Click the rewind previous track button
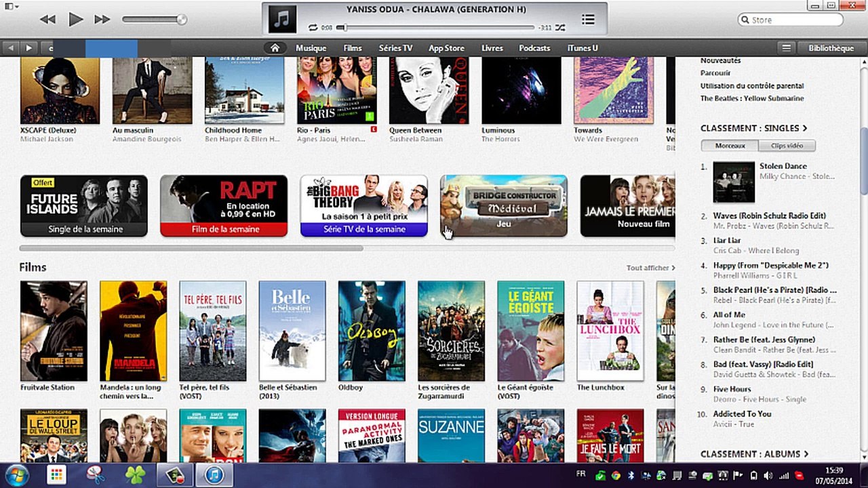Viewport: 868px width, 488px height. pos(47,20)
